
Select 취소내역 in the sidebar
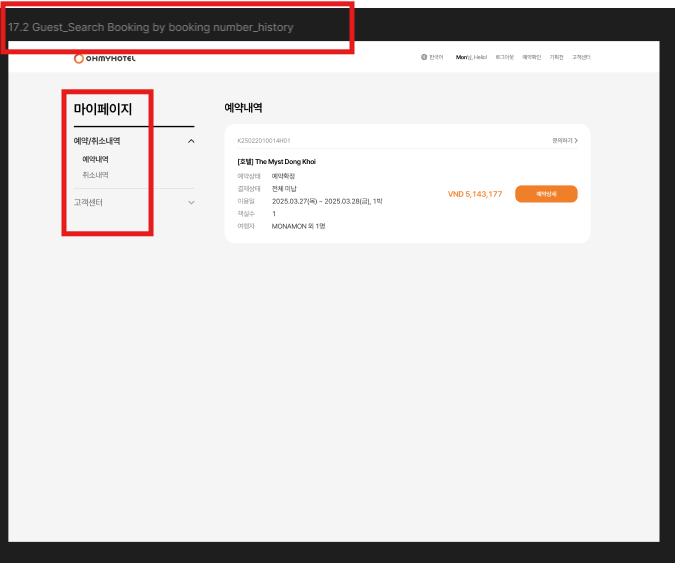pos(95,175)
